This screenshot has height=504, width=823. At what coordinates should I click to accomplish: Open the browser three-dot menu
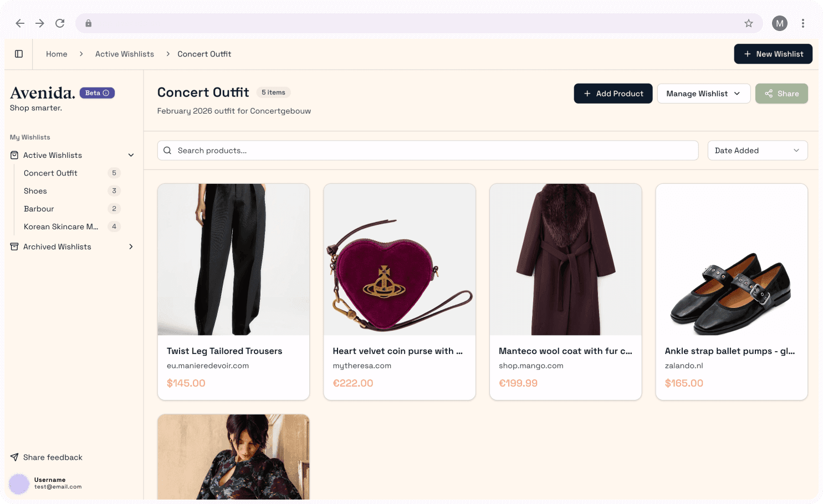pyautogui.click(x=802, y=23)
